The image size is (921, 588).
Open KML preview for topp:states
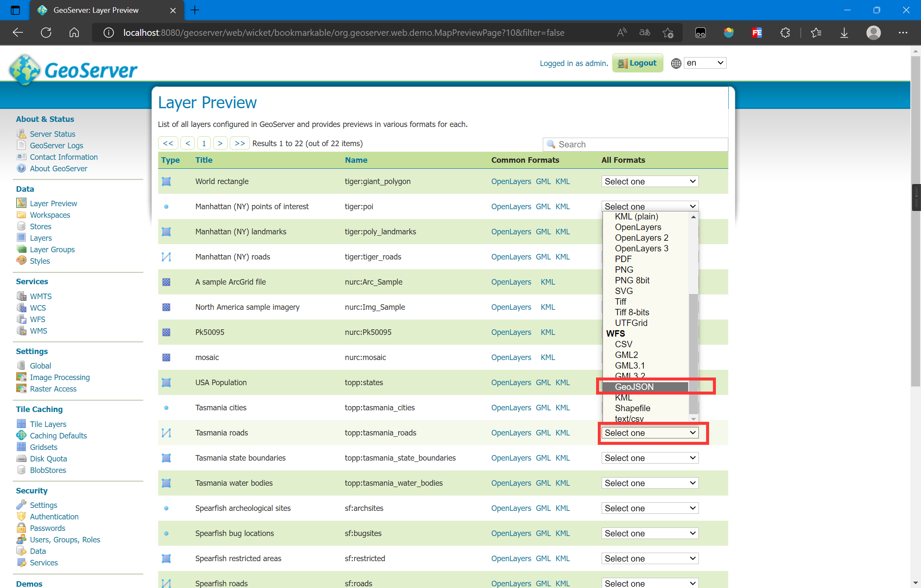point(562,382)
